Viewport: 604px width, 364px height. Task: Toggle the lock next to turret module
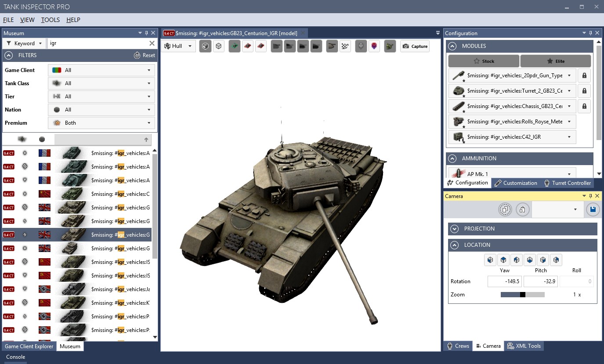(584, 91)
